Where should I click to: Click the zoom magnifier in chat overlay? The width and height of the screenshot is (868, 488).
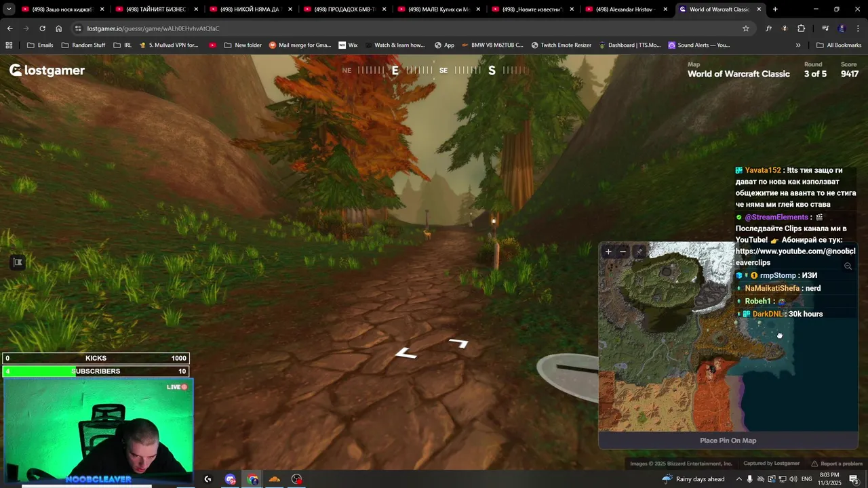(x=848, y=266)
